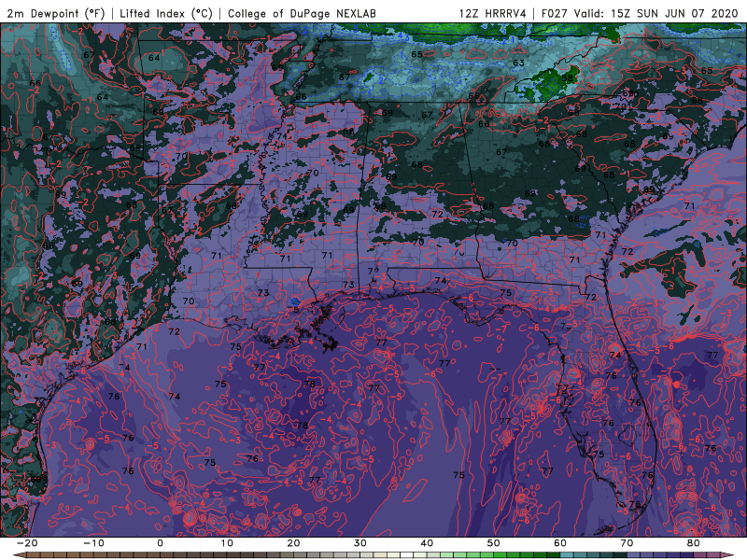Click the "College of DuPage NEXLAB" label

[x=302, y=13]
